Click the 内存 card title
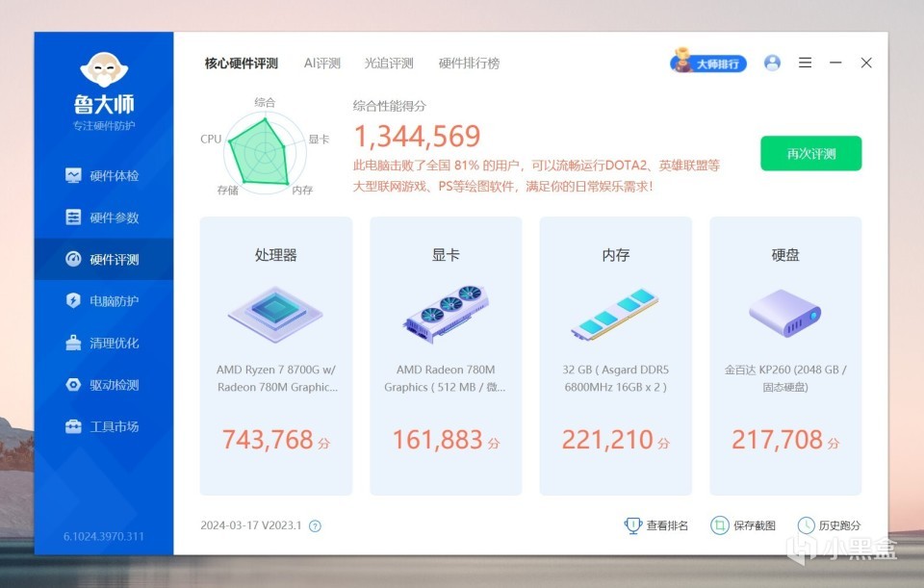The width and height of the screenshot is (924, 588). tap(615, 255)
